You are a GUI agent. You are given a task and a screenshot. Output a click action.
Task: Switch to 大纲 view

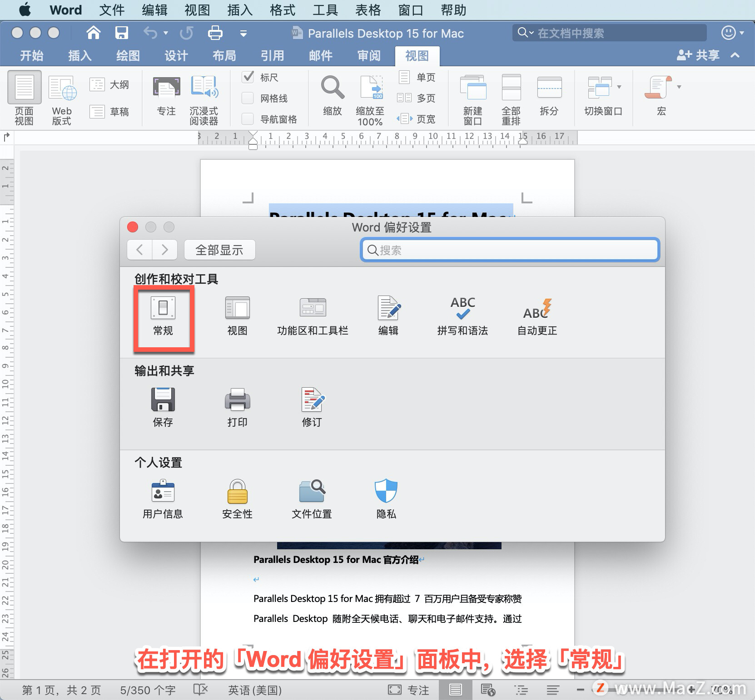click(x=109, y=84)
